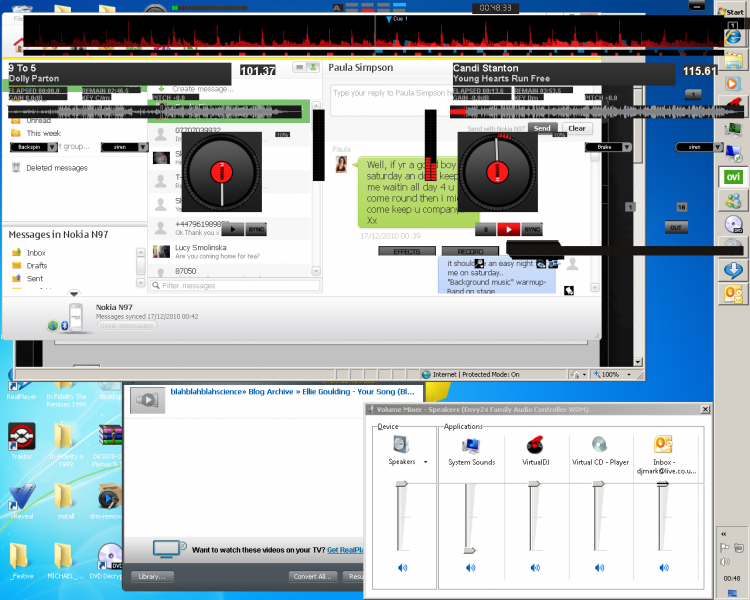Open the DVD Decrypter desktop shortcut
The height and width of the screenshot is (600, 750).
tap(110, 561)
